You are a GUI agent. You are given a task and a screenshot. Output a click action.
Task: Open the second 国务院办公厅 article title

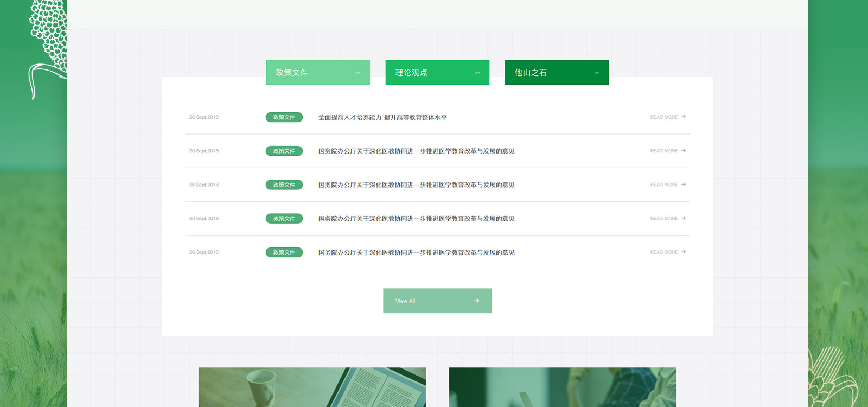tap(416, 185)
